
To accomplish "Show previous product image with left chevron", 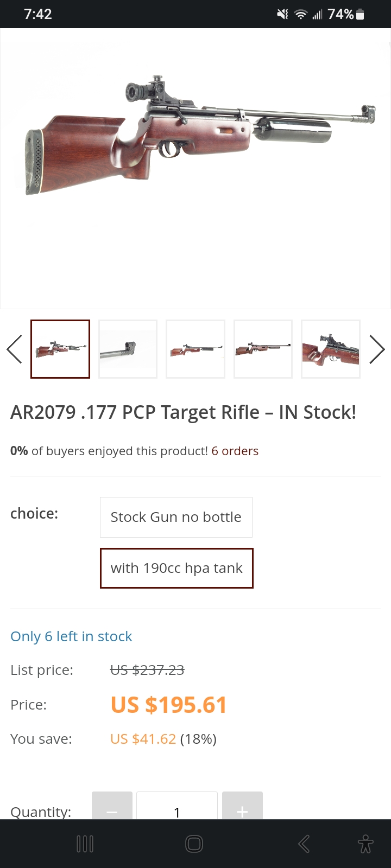I will [x=14, y=349].
